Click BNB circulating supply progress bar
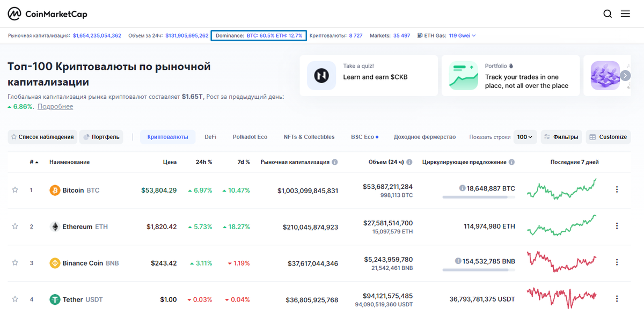This screenshot has width=644, height=315. (x=479, y=270)
